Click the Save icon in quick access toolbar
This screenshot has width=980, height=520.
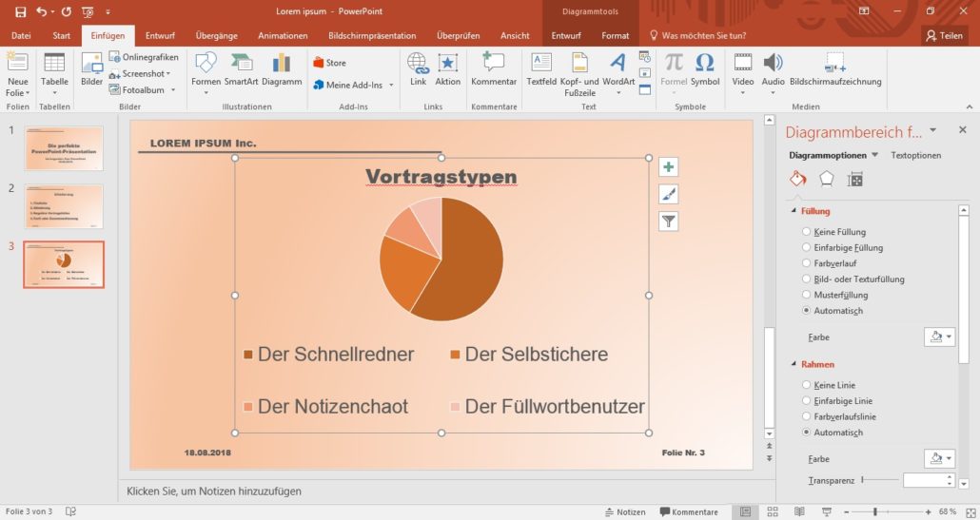[x=21, y=11]
